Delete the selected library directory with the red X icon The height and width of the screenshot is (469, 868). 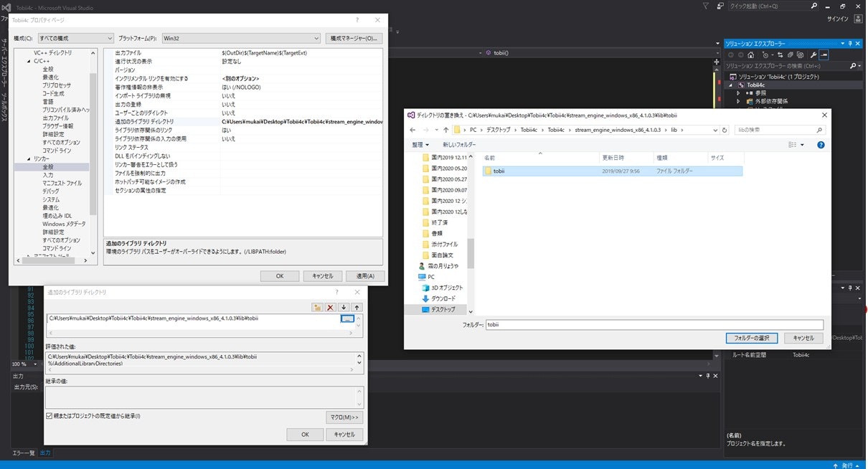coord(330,307)
